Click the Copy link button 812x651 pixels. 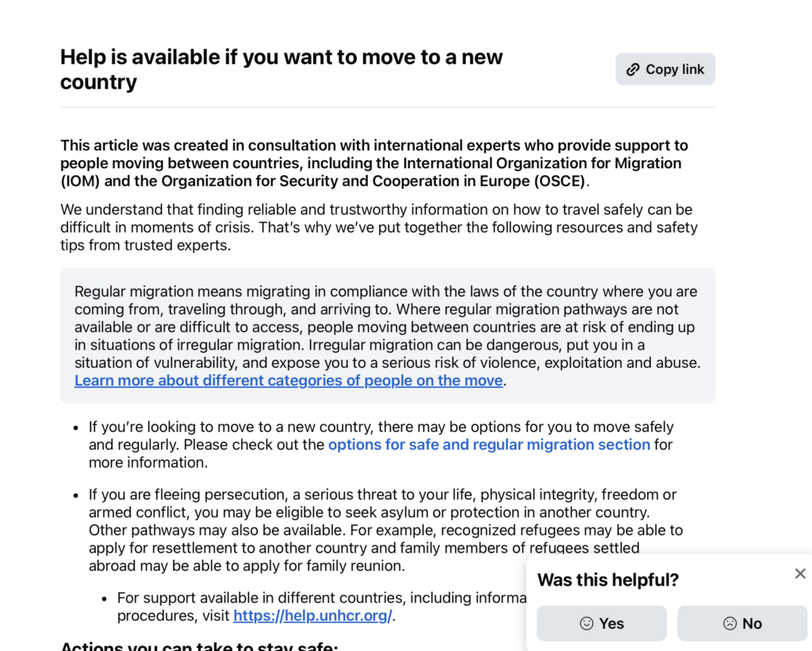coord(665,69)
